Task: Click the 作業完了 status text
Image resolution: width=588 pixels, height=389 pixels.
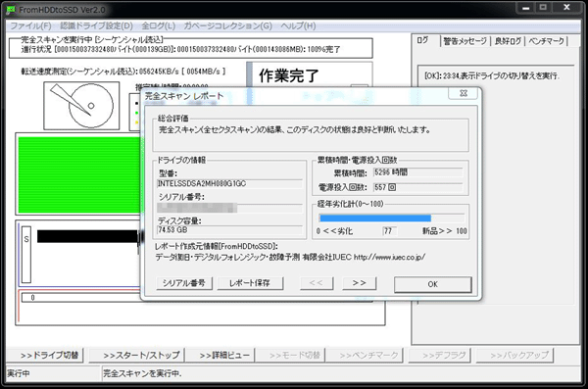Action: point(289,75)
